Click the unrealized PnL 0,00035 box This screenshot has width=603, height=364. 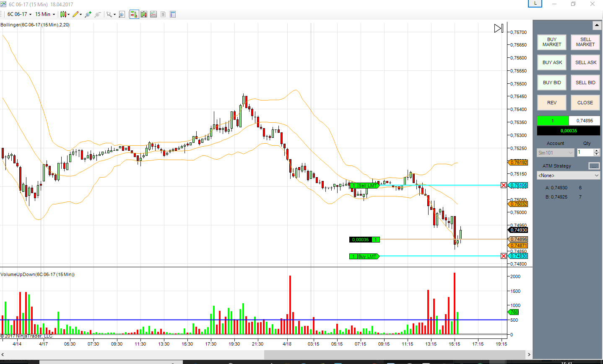(x=569, y=131)
